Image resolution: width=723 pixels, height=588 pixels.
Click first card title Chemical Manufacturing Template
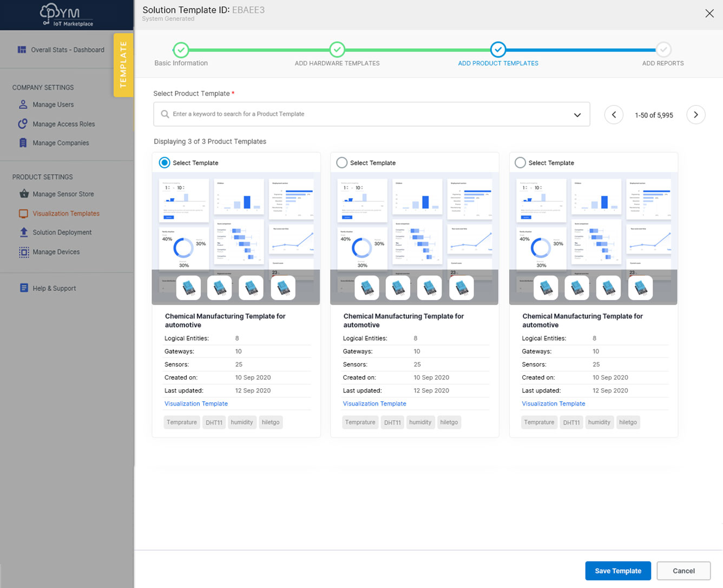(225, 321)
